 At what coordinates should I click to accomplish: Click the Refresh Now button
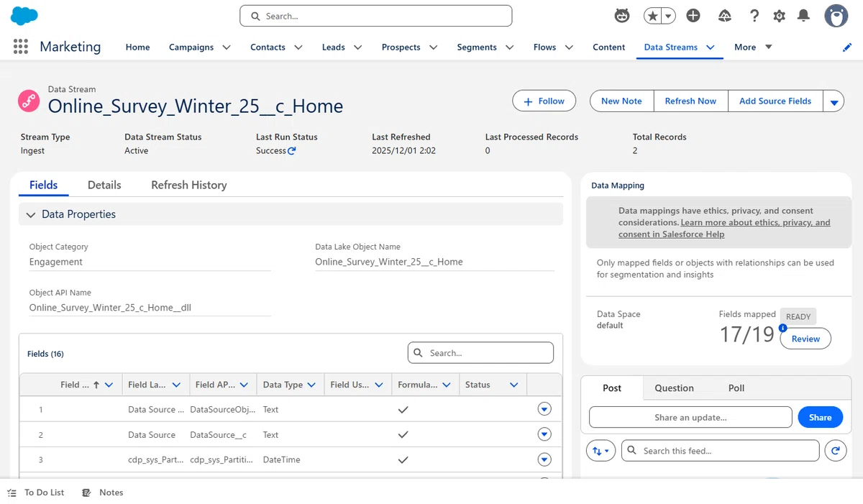690,101
